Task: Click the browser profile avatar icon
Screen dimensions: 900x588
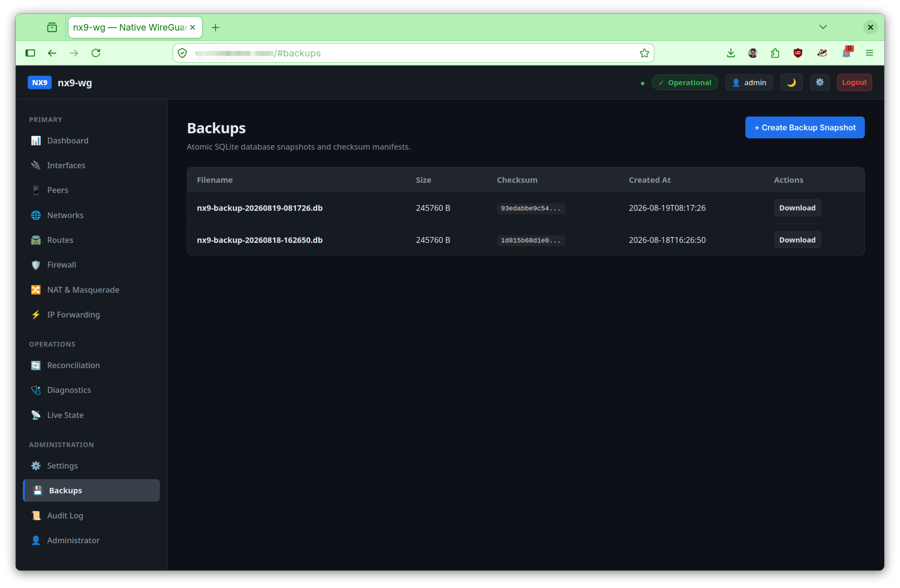Action: tap(753, 53)
